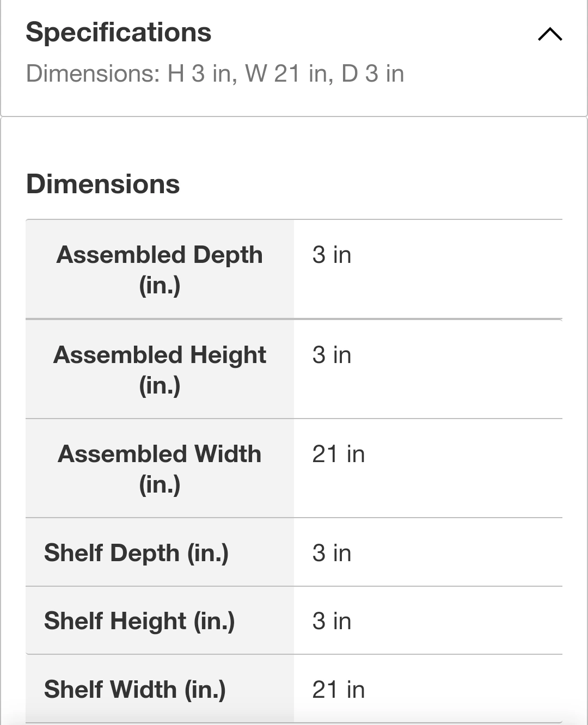Select the Assembled Width (in.) label
Screen dimensions: 588x725
[x=160, y=469]
